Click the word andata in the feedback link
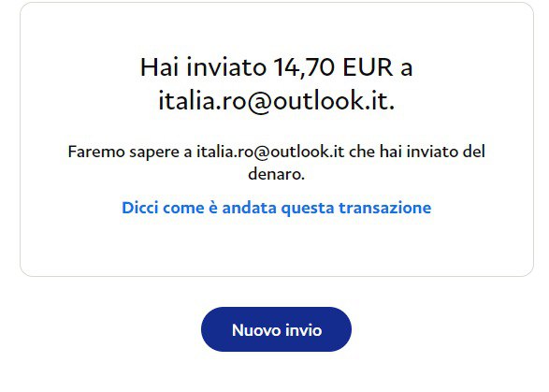Viewport: 549px width, 392px height. point(249,208)
